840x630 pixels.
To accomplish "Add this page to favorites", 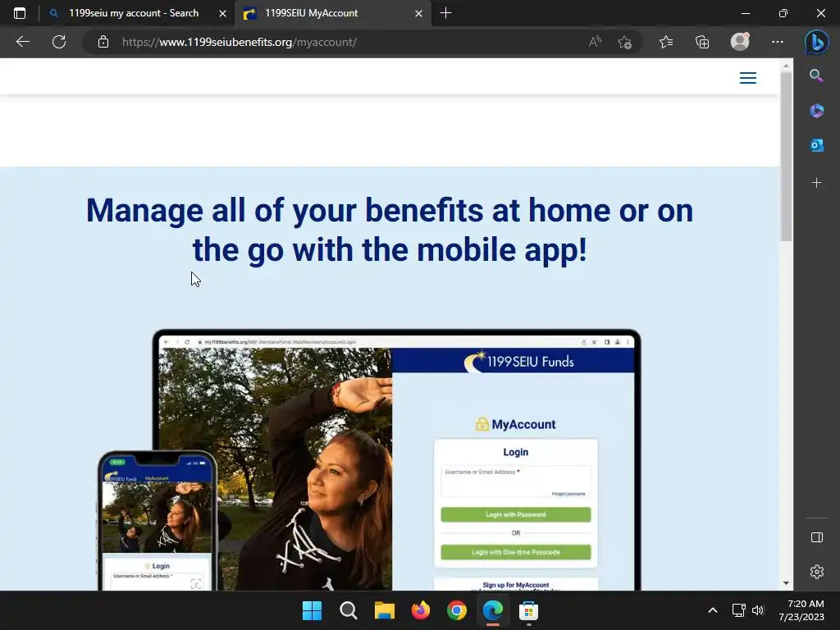I will pyautogui.click(x=624, y=42).
